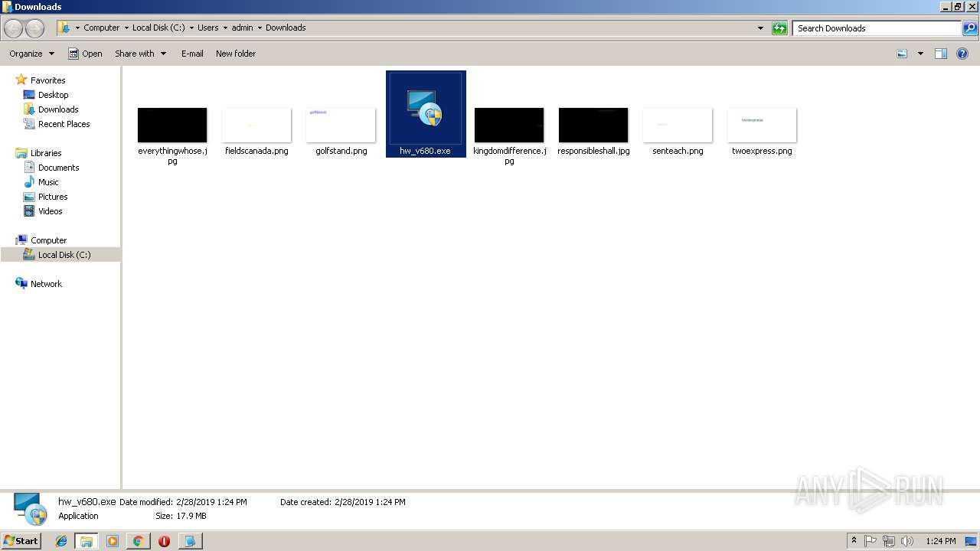Change view with the views icon
Image resolution: width=980 pixels, height=551 pixels.
[902, 54]
